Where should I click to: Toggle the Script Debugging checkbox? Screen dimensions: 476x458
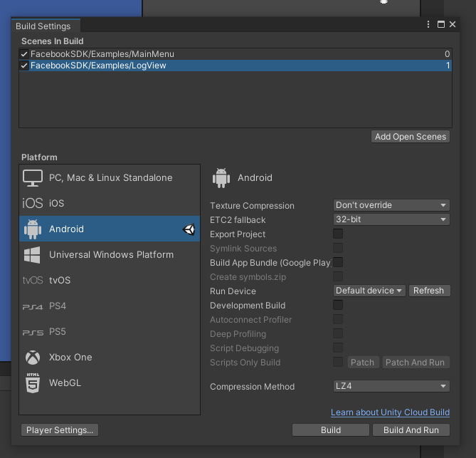point(338,348)
